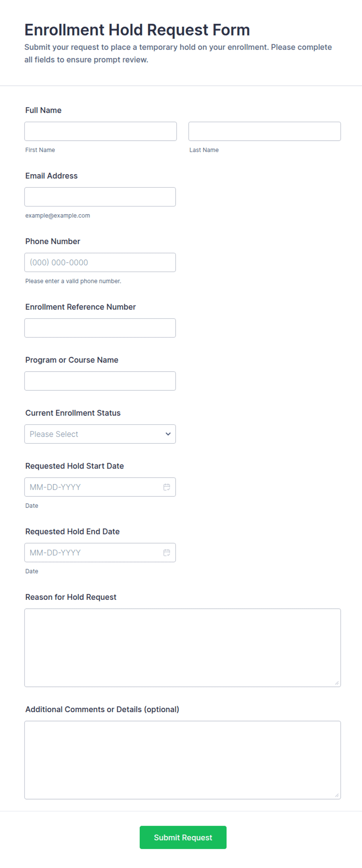Click the Additional Comments textarea resize handle

[x=337, y=795]
